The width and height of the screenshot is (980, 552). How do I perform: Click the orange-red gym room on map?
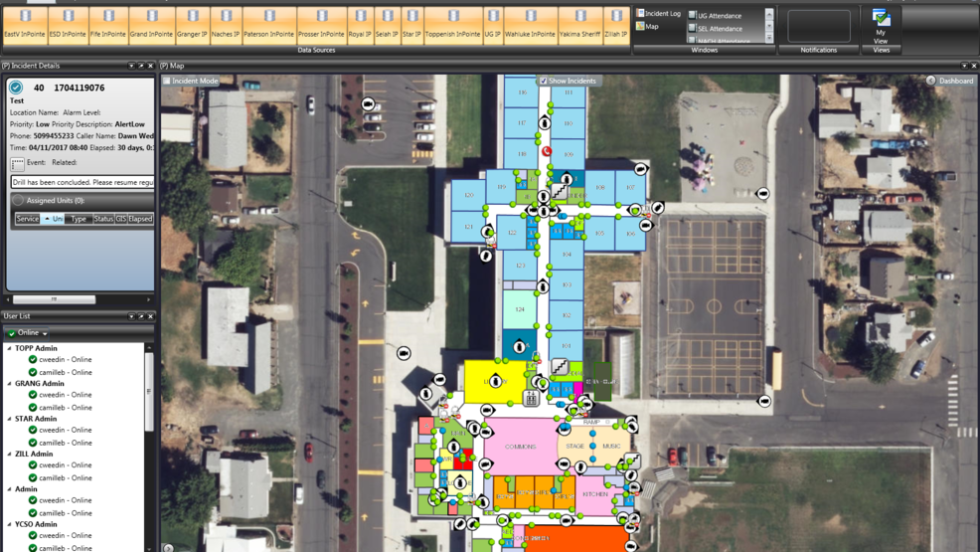click(x=575, y=538)
